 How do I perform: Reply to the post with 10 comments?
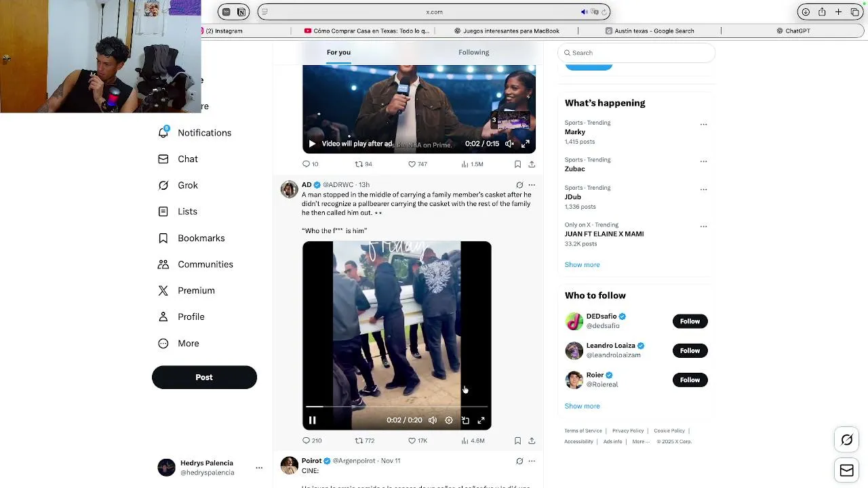tap(311, 164)
